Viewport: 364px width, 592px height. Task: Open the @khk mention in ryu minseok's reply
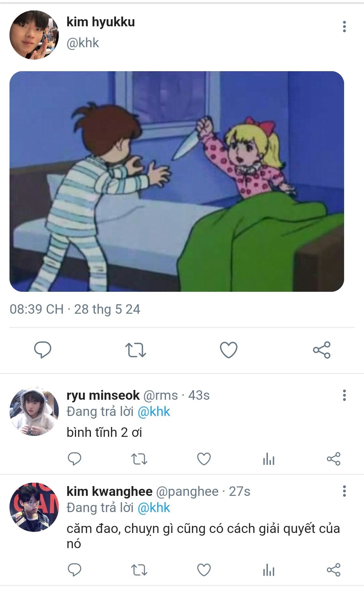(154, 412)
